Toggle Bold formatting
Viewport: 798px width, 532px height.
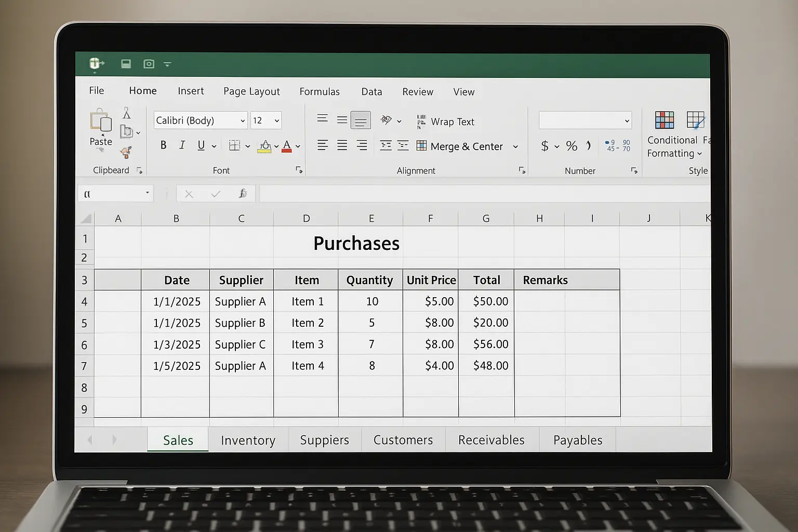click(163, 145)
